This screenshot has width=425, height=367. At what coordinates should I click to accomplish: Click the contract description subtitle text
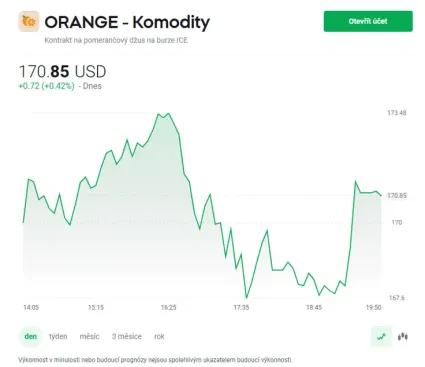pyautogui.click(x=116, y=40)
